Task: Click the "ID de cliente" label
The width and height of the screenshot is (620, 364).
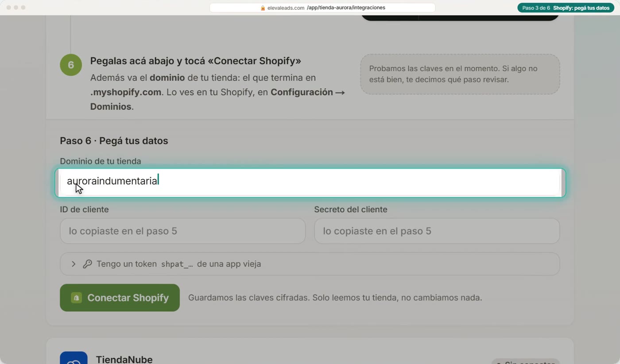Action: point(84,209)
